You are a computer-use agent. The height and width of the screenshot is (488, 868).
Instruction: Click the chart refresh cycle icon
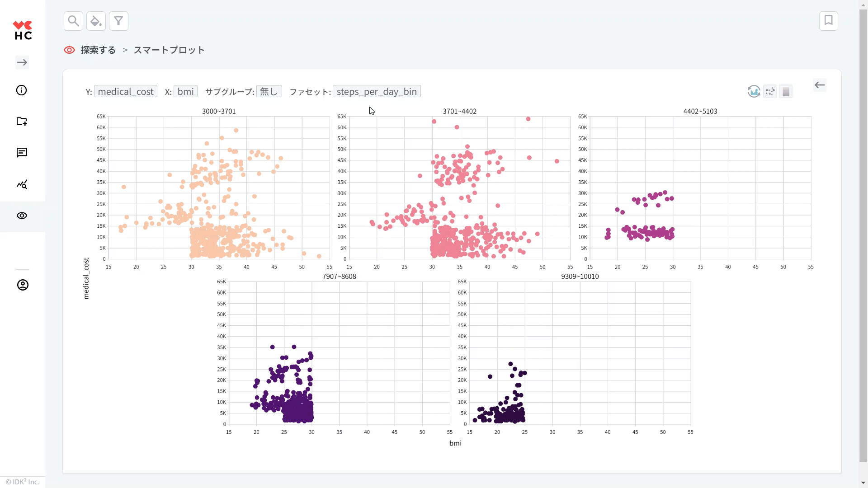pos(754,91)
